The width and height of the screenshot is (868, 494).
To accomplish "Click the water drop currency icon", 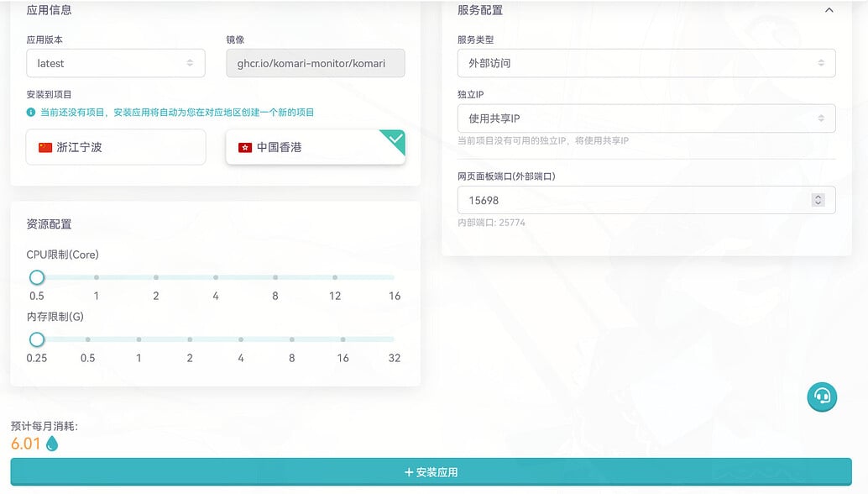I will (52, 444).
